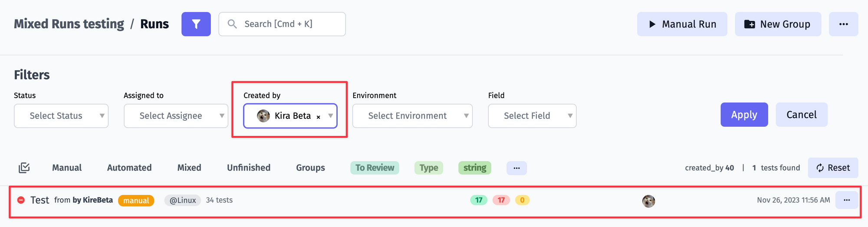Screen dimensions: 868x227
Task: Open the Select Assignee dropdown
Action: (176, 116)
